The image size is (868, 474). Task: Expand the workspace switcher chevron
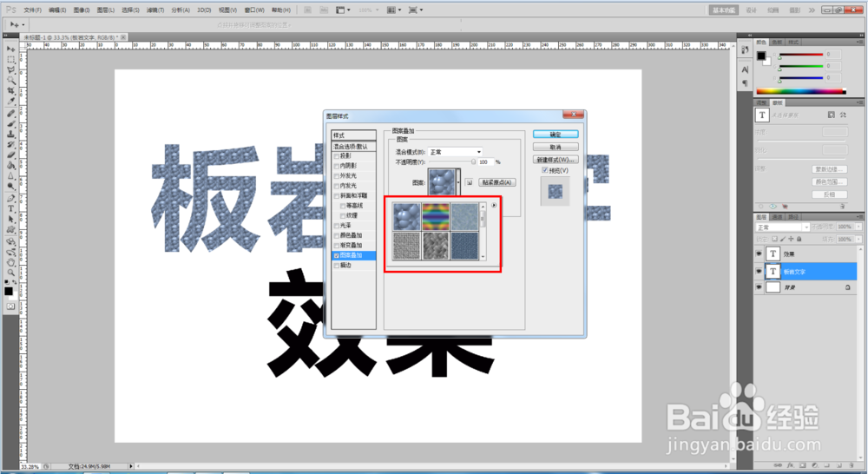click(x=812, y=10)
